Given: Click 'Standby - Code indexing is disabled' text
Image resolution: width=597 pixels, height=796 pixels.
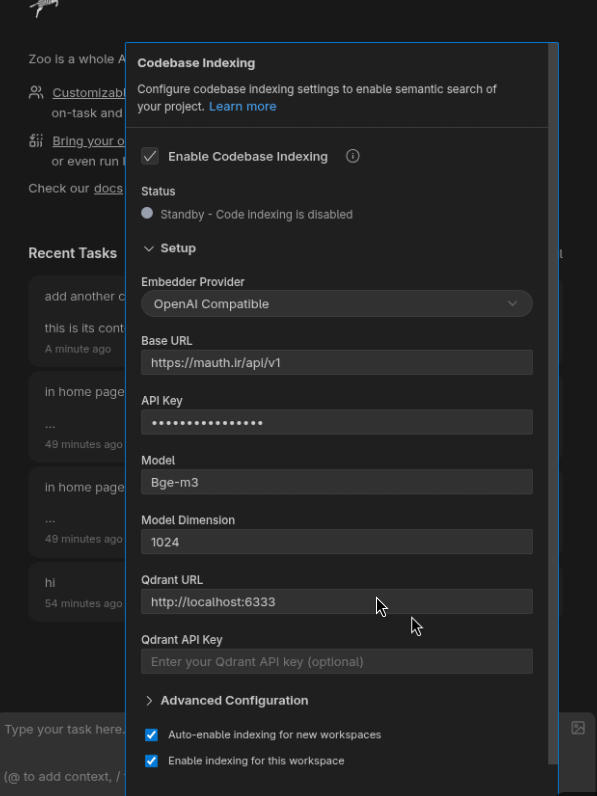Looking at the screenshot, I should click(256, 215).
